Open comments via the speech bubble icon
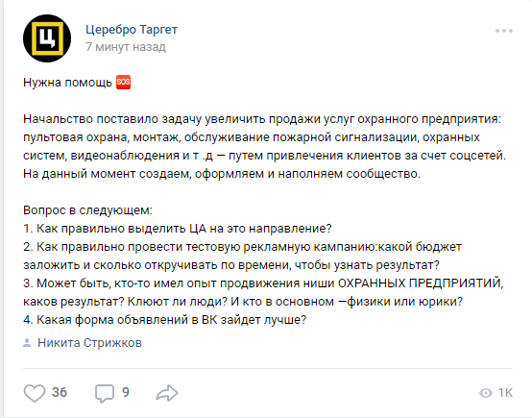Image resolution: width=532 pixels, height=418 pixels. (x=104, y=393)
